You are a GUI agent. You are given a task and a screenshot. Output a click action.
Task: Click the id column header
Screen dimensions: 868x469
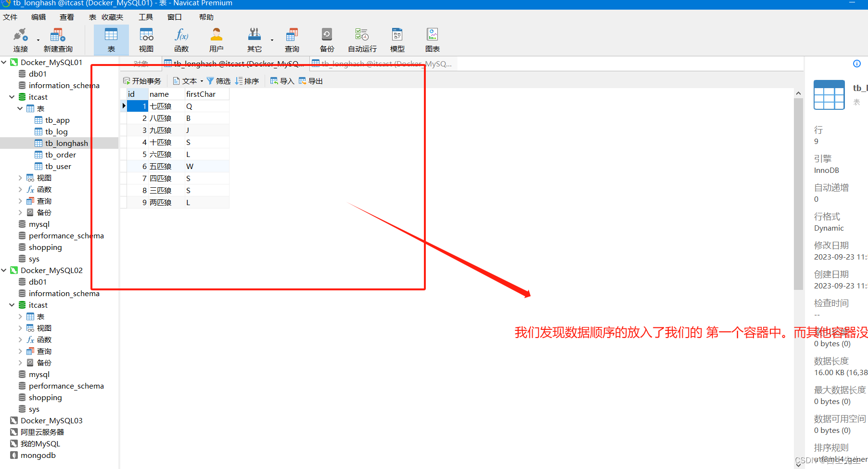point(137,94)
